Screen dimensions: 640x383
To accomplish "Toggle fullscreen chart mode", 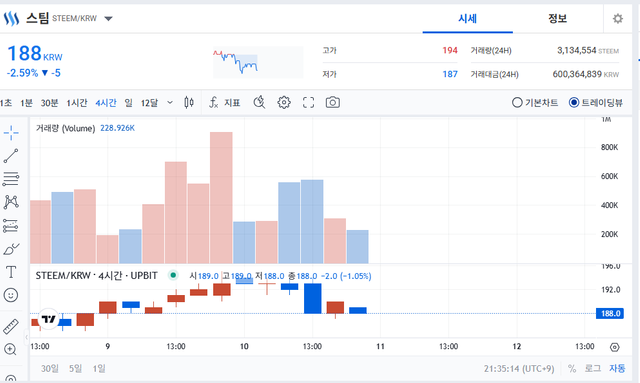I will [x=309, y=102].
